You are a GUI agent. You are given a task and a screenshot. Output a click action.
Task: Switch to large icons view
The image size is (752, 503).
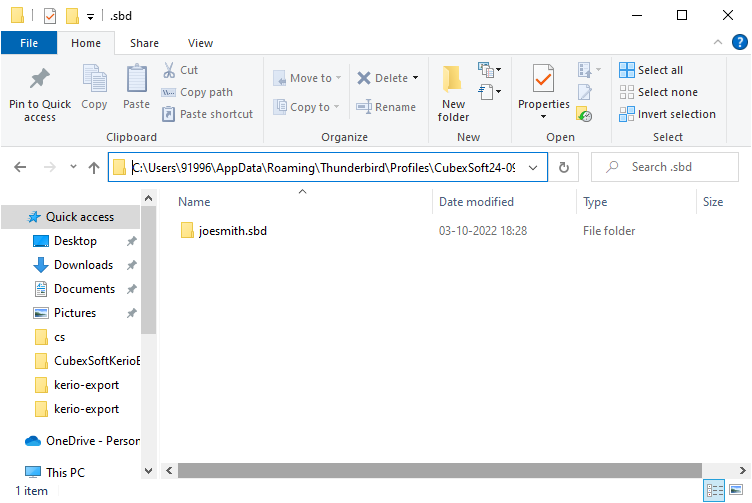click(x=738, y=491)
